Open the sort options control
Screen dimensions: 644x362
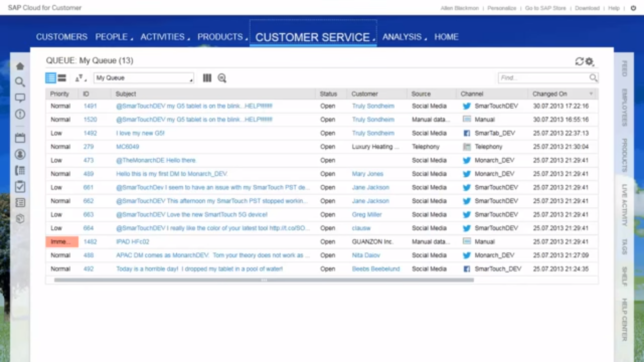point(80,78)
